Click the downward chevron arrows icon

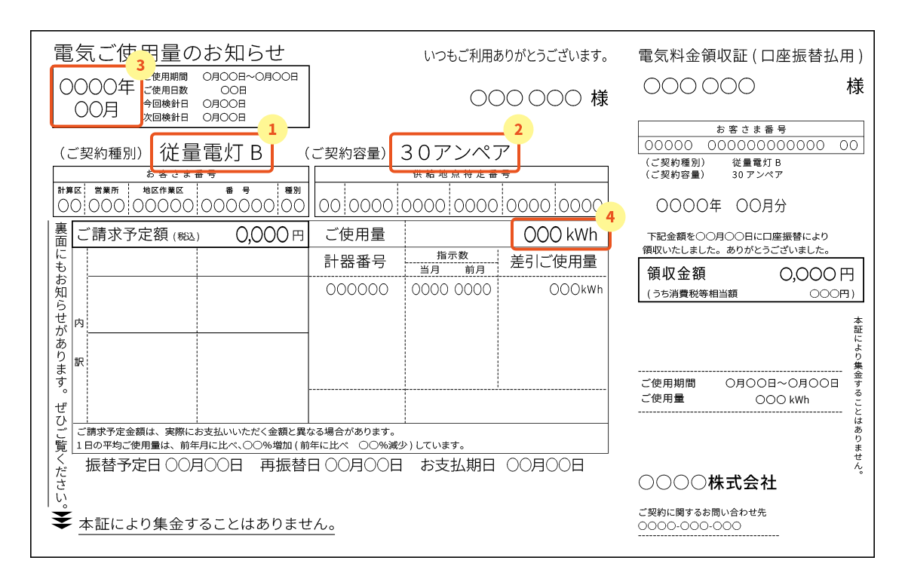pos(62,521)
